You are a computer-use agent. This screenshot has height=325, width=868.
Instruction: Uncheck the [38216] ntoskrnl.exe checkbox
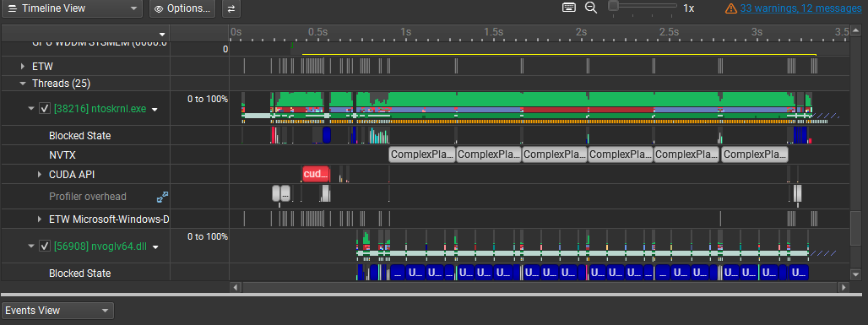tap(45, 109)
